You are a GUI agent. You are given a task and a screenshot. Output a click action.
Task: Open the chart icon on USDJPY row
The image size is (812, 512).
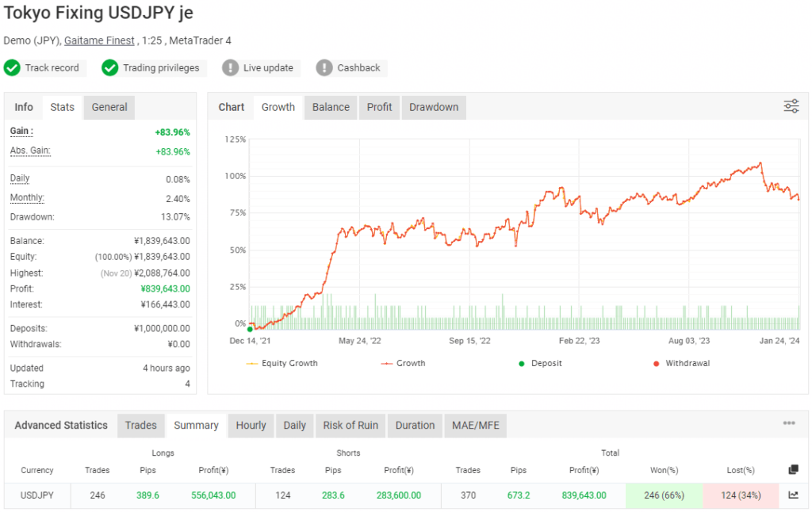click(792, 495)
